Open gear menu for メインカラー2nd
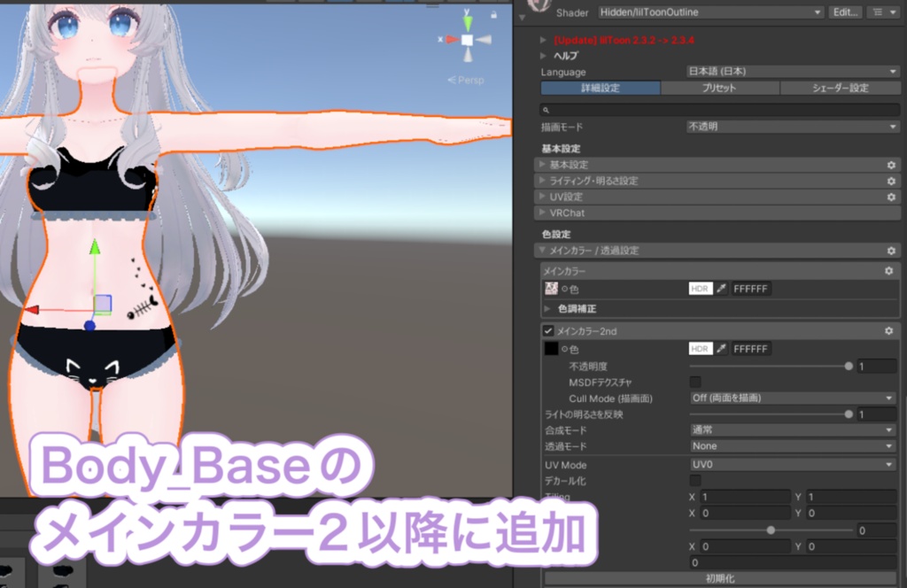Screen dimensions: 907x588 888,330
